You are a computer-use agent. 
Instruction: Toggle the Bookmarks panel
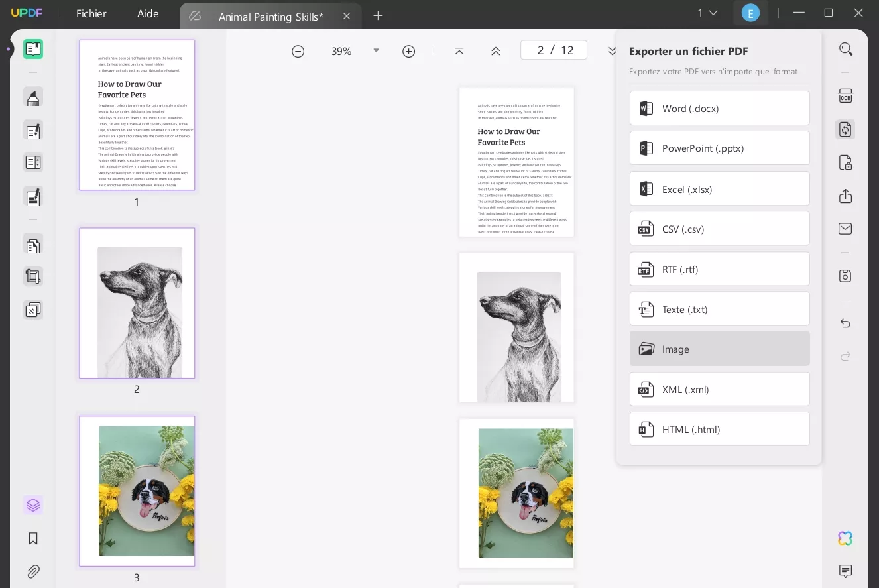point(33,538)
